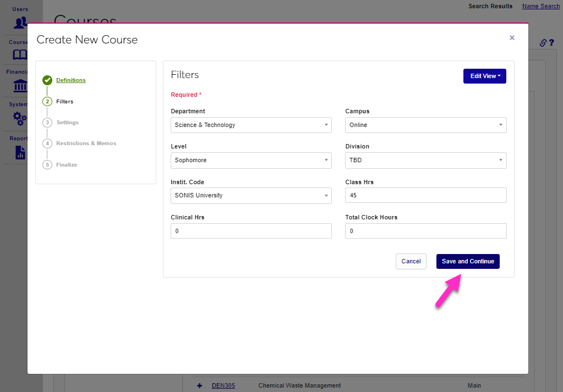Viewport: 563px width, 392px height.
Task: Click the Save and Continue button
Action: point(468,261)
